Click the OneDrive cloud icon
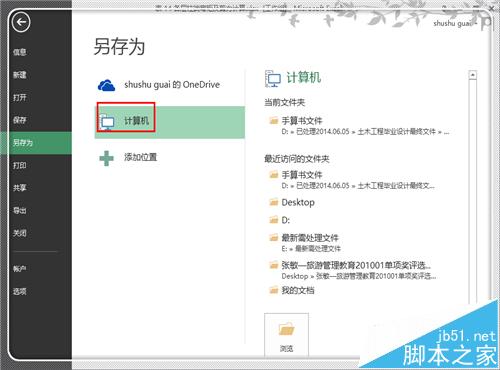This screenshot has height=370, width=500. (107, 85)
